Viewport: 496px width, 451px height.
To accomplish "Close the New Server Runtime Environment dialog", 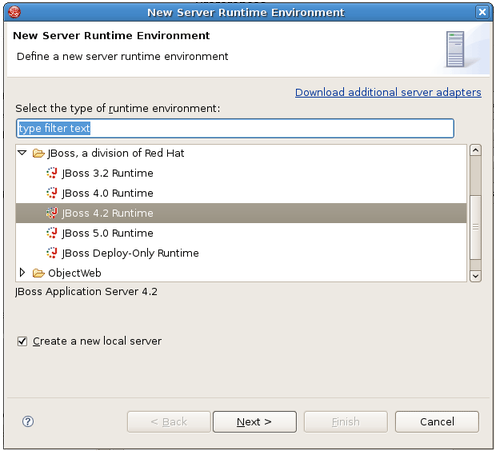I will point(482,12).
